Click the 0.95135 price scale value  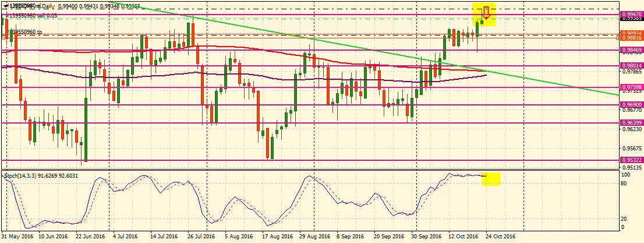[x=632, y=167]
